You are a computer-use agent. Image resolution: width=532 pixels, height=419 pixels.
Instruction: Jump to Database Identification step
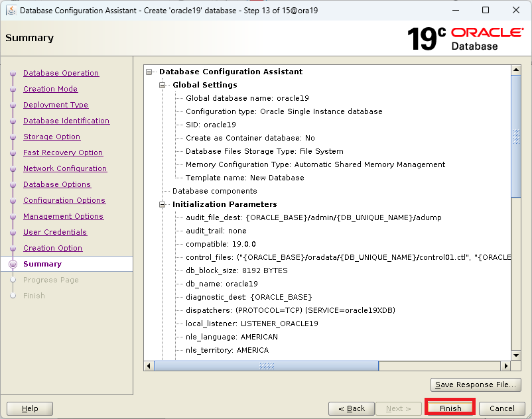pyautogui.click(x=66, y=121)
